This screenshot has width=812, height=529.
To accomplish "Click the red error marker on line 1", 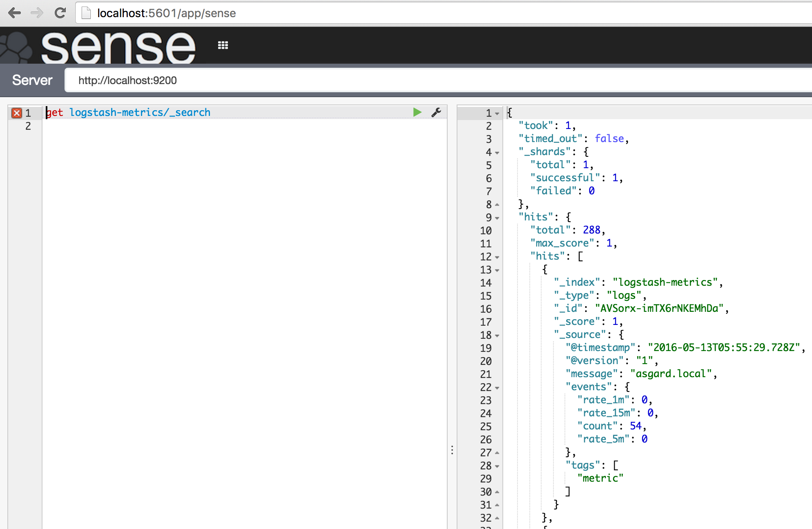I will point(17,113).
